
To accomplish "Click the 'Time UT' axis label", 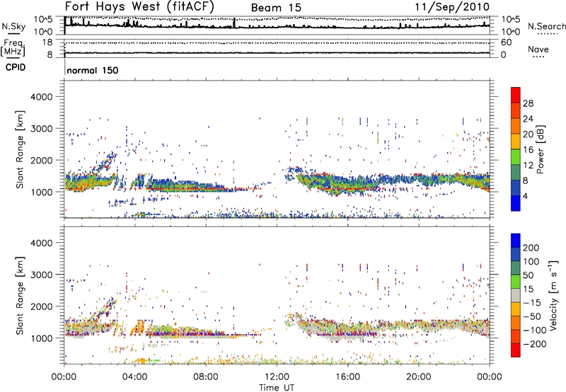I will pyautogui.click(x=277, y=387).
